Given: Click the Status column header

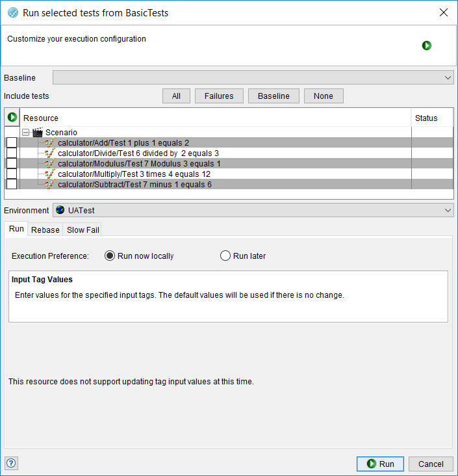Looking at the screenshot, I should (x=432, y=118).
